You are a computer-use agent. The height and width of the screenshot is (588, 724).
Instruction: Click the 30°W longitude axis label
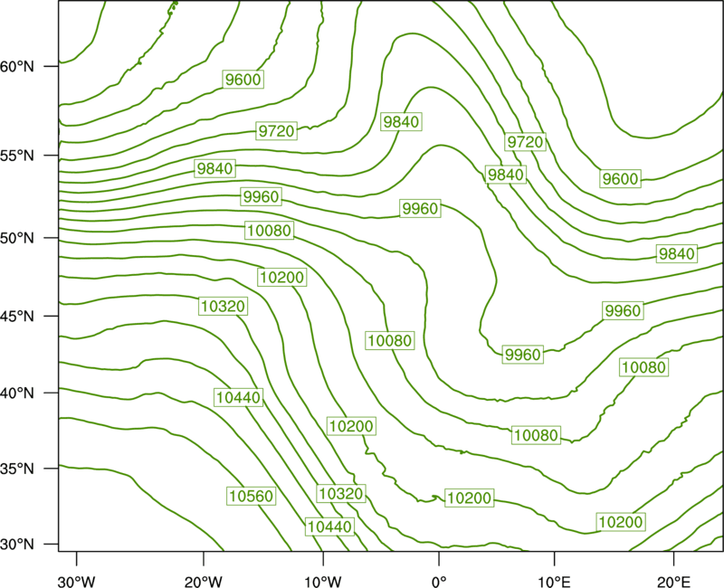tap(76, 582)
